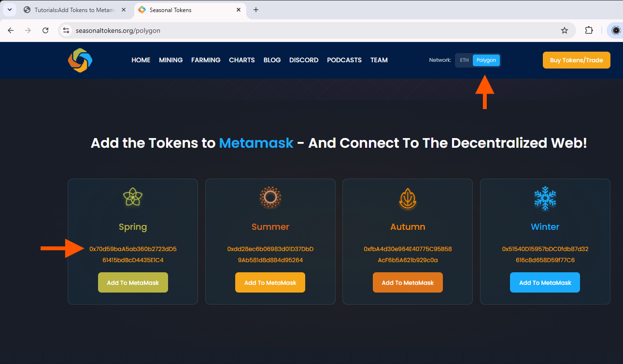Add Spring token to MetaMask
The width and height of the screenshot is (623, 364).
(x=133, y=282)
